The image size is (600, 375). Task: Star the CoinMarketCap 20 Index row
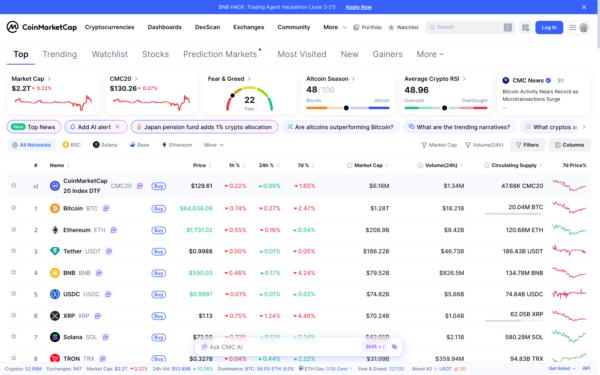tap(14, 185)
